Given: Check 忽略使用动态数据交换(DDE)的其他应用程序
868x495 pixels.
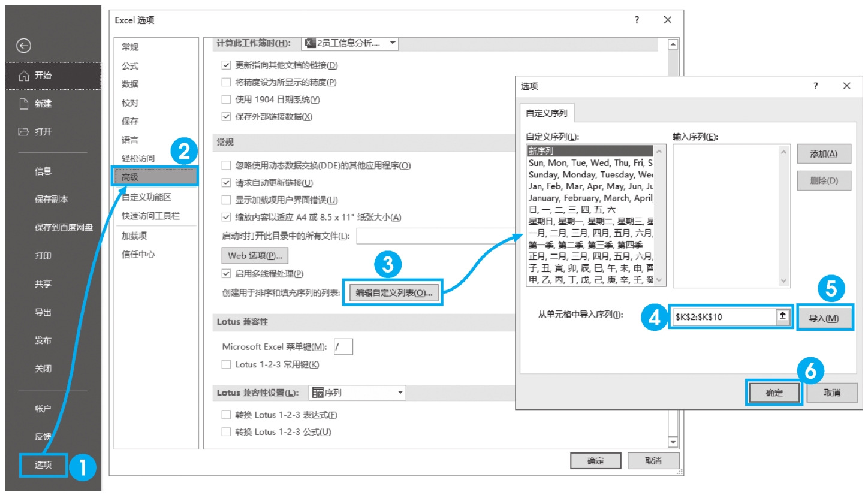Looking at the screenshot, I should (226, 165).
